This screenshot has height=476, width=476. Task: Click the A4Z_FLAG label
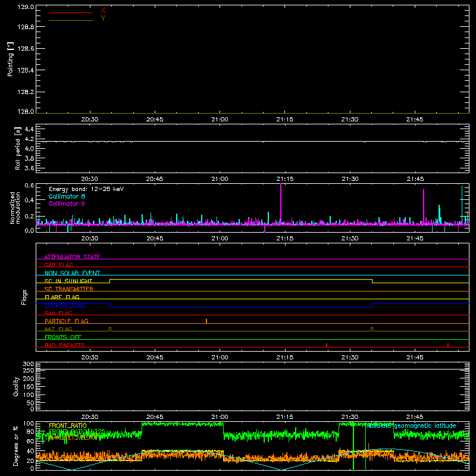(58, 329)
